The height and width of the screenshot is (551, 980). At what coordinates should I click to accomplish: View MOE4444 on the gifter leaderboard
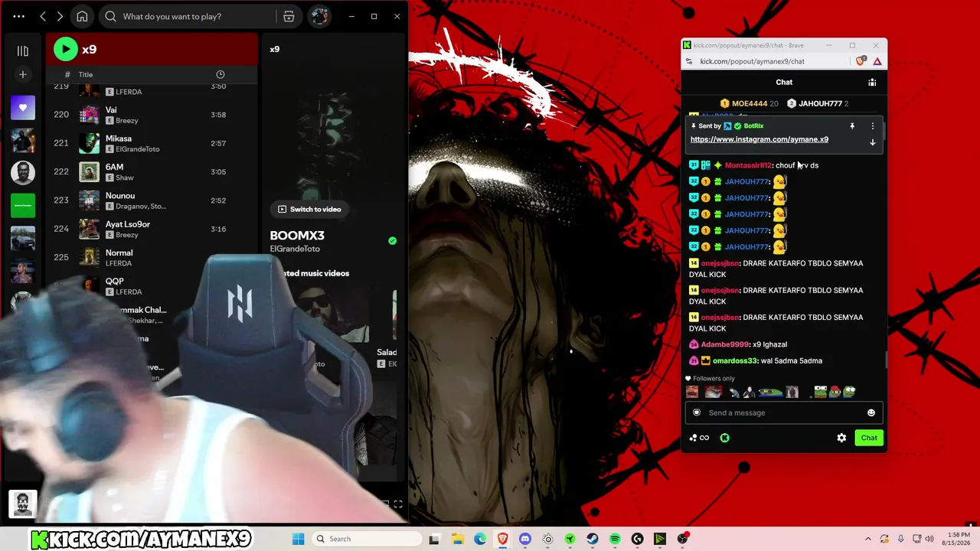tap(750, 103)
